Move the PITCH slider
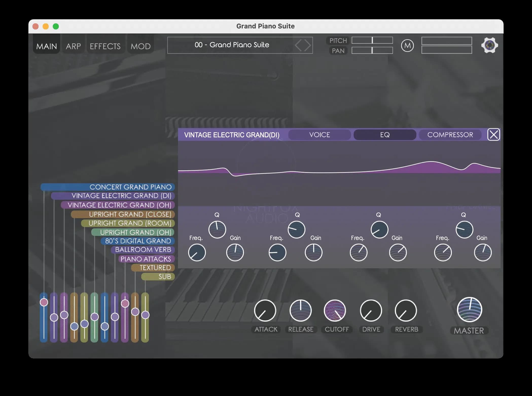 pyautogui.click(x=372, y=40)
